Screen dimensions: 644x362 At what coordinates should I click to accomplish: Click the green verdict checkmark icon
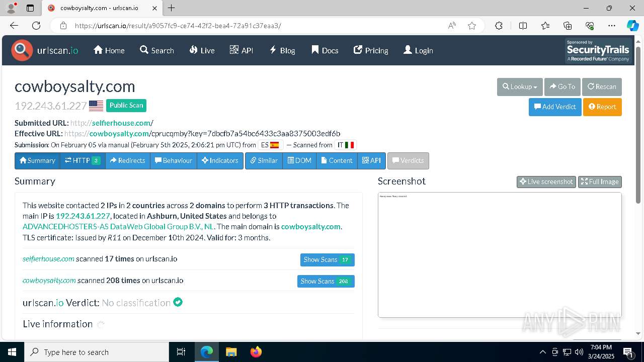click(178, 302)
